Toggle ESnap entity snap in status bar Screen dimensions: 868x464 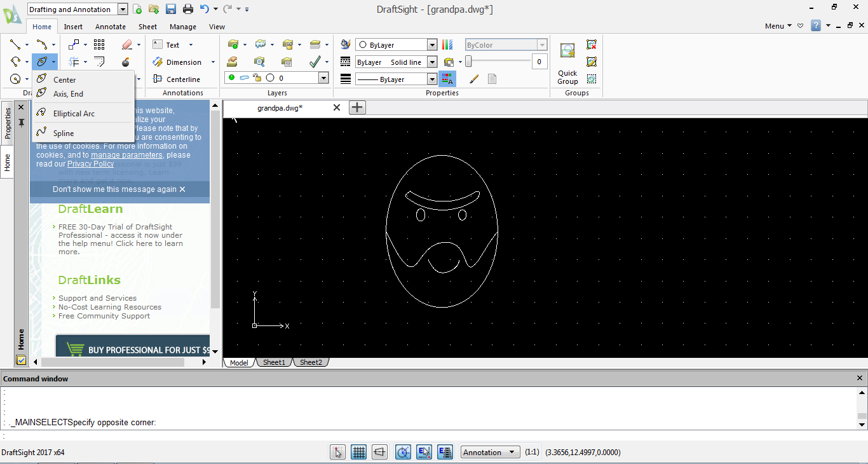(424, 452)
